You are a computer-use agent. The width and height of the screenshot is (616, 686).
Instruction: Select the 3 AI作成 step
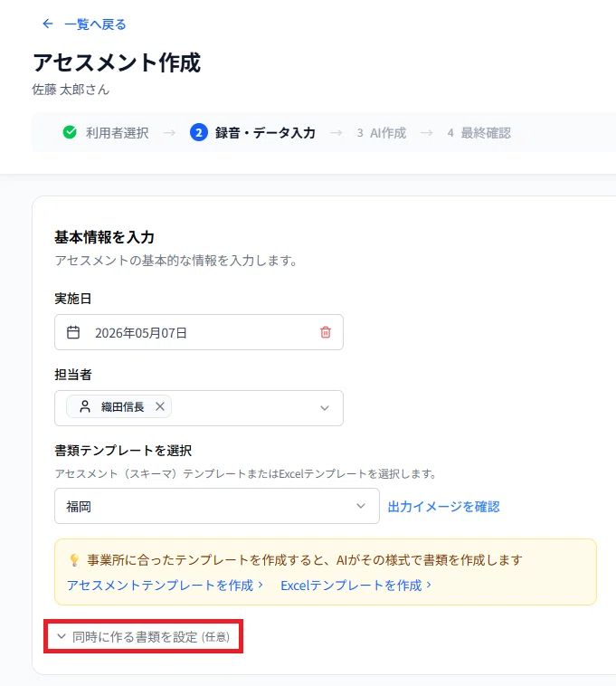coord(381,132)
